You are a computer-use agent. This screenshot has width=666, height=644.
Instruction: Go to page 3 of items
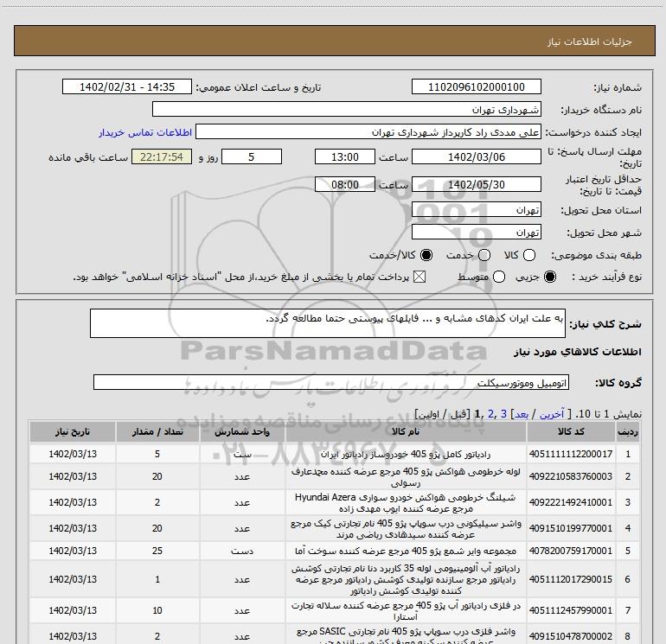[503, 414]
